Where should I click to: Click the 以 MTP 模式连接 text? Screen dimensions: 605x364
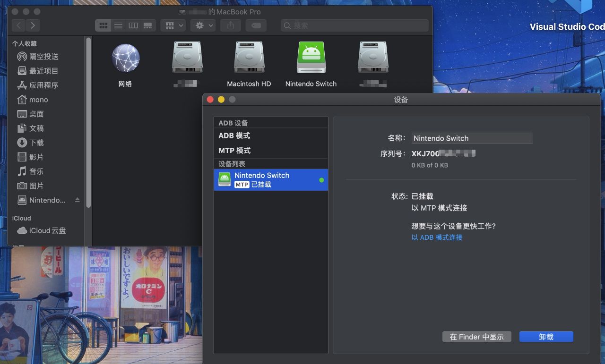[439, 208]
